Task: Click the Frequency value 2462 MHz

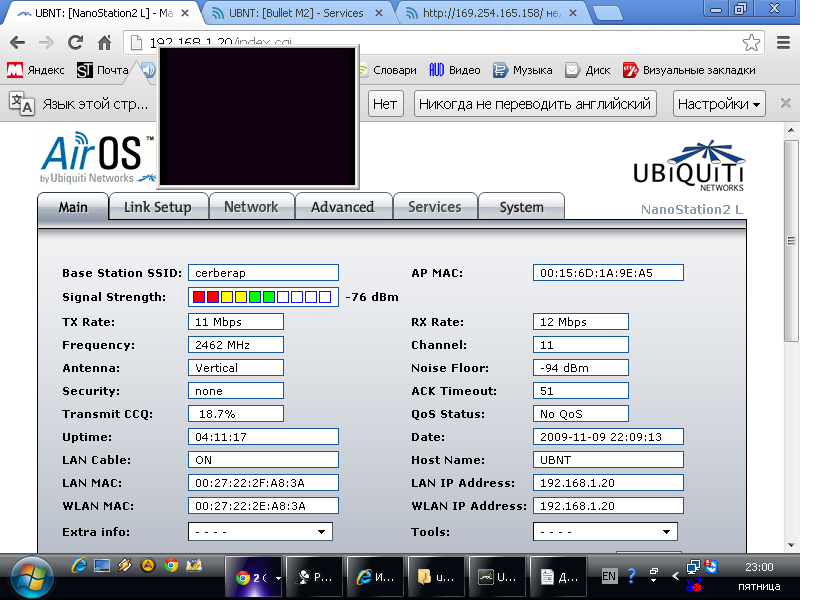Action: coord(236,345)
